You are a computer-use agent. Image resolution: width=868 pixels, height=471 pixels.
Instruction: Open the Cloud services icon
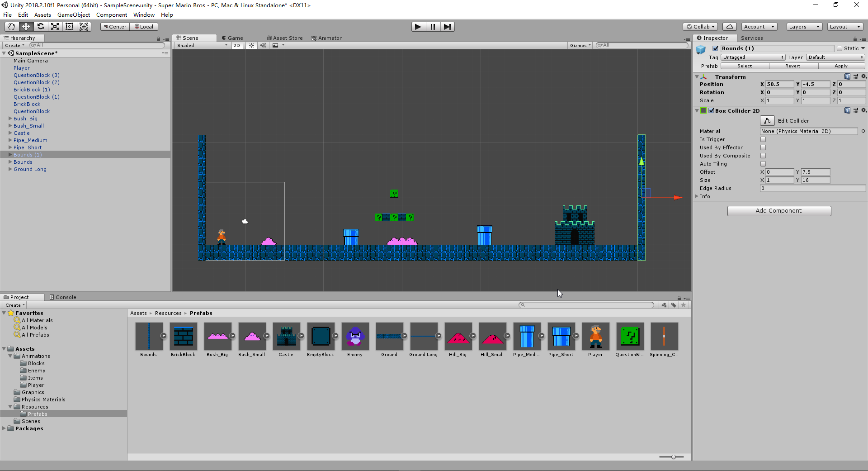tap(729, 27)
